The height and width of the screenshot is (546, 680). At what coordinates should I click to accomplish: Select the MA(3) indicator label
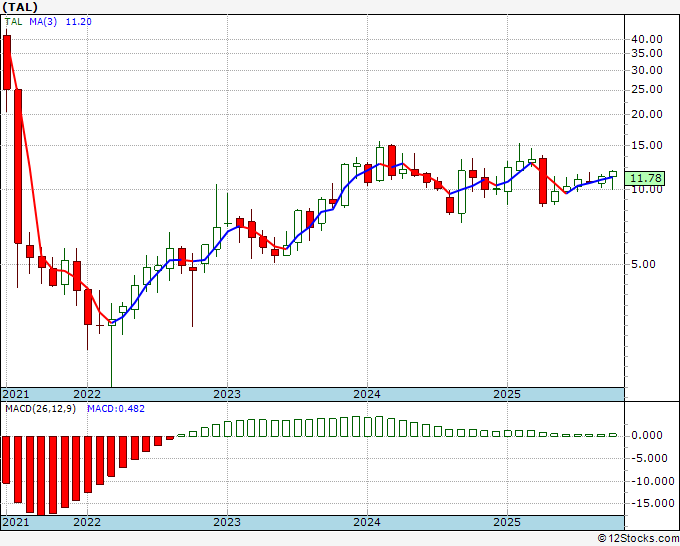click(43, 22)
